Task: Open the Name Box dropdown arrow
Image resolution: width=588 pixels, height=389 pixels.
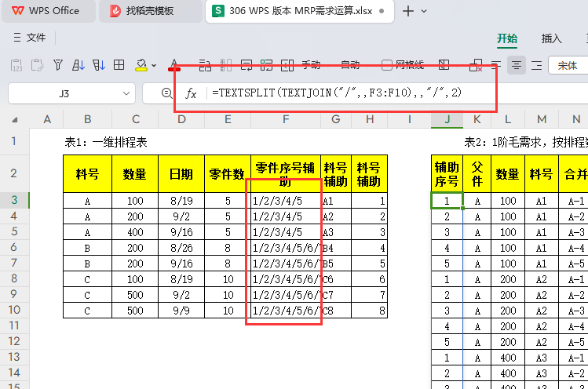Action: [x=126, y=93]
